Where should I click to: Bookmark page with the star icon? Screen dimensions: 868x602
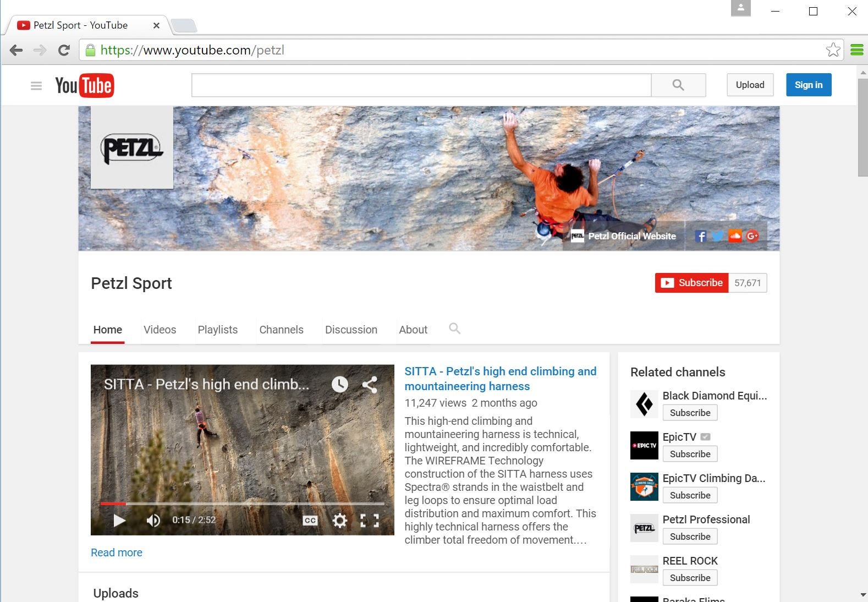click(x=833, y=50)
